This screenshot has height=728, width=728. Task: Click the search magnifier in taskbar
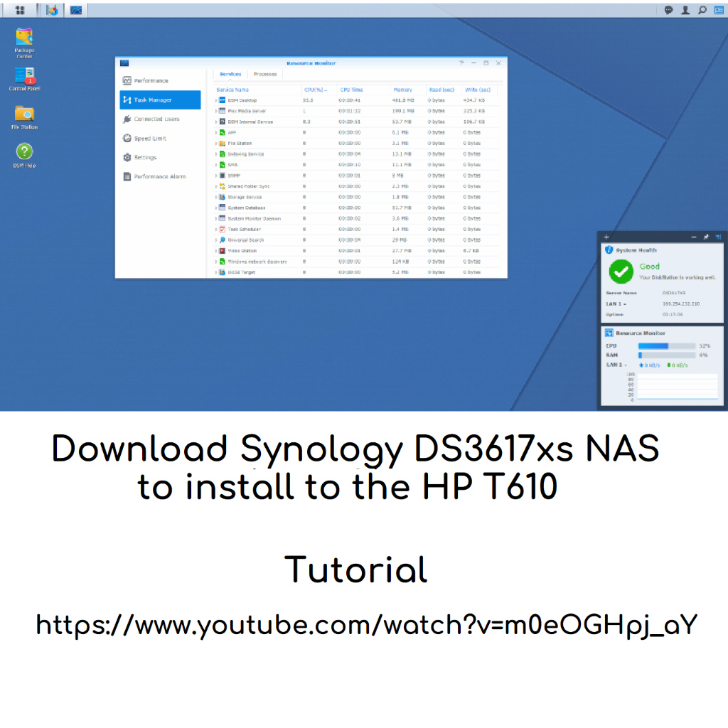702,10
